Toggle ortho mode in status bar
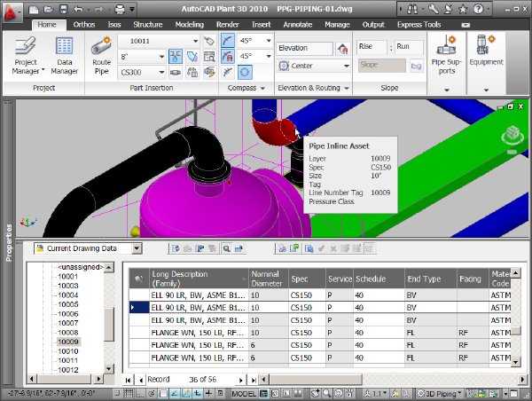Viewport: 532px width, 401px height. point(140,393)
